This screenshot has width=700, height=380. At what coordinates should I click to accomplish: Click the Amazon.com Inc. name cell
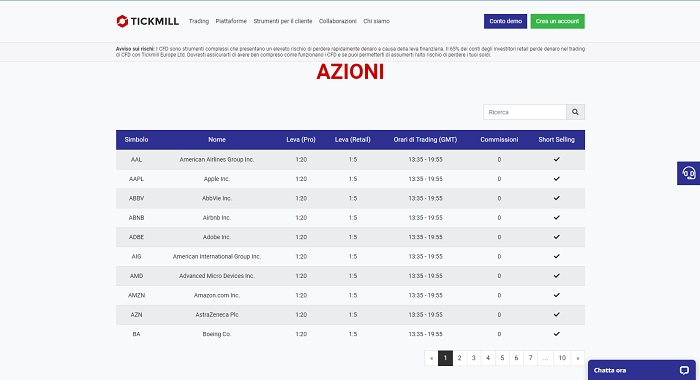click(x=217, y=295)
